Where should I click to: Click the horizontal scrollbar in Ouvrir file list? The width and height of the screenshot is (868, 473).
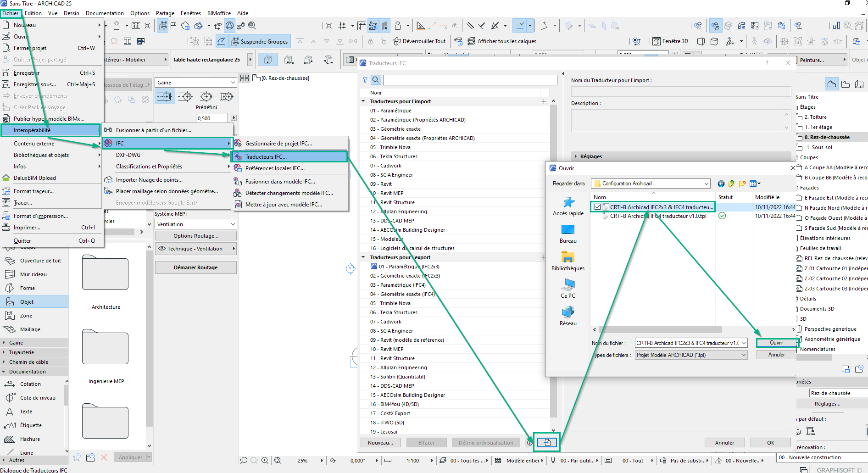[x=660, y=329]
